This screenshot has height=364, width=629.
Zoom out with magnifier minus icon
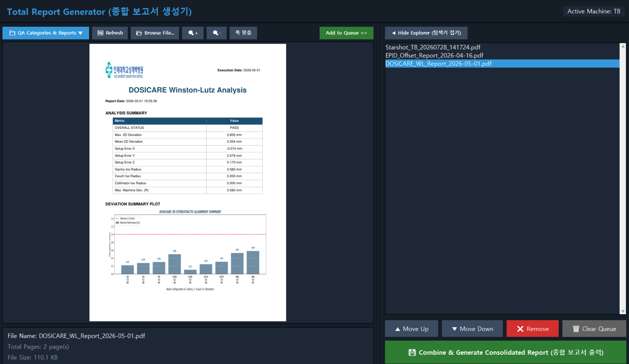[217, 33]
